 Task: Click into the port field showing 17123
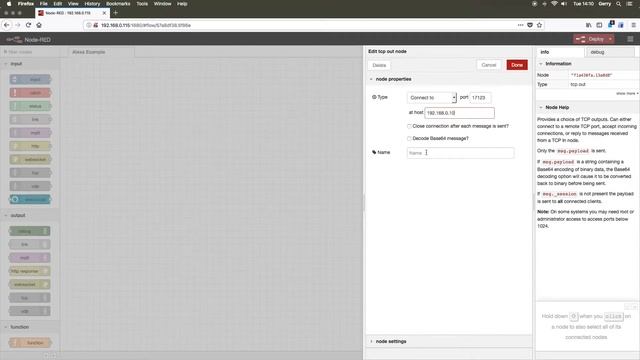click(480, 98)
